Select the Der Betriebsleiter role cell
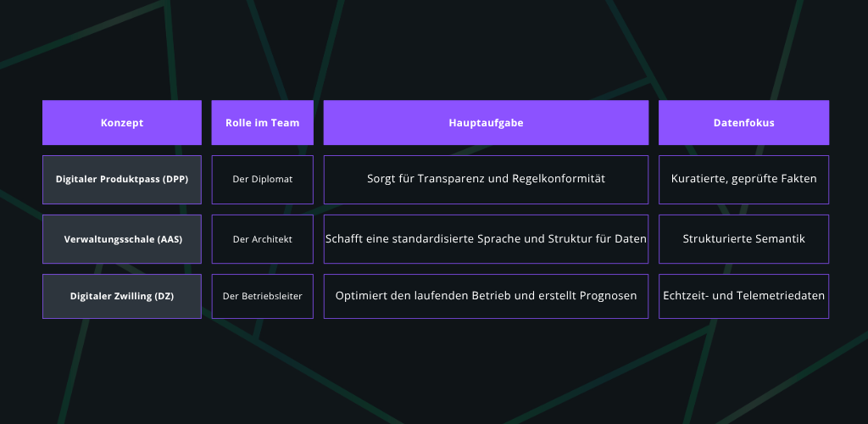The width and height of the screenshot is (868, 424). click(x=262, y=296)
